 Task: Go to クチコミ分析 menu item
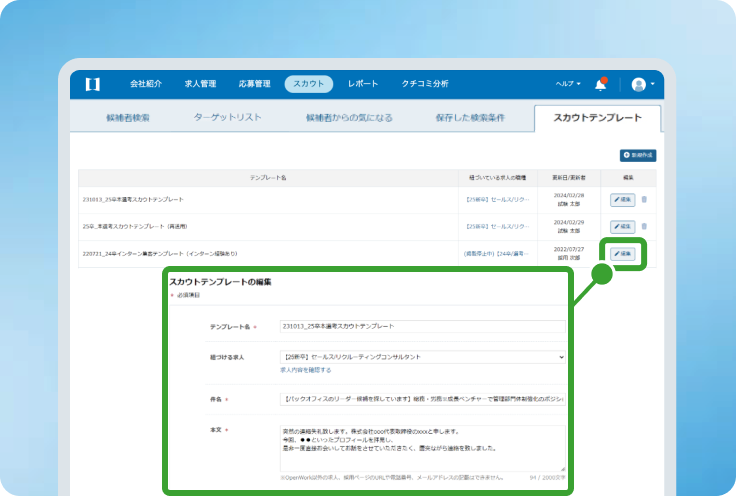point(425,84)
